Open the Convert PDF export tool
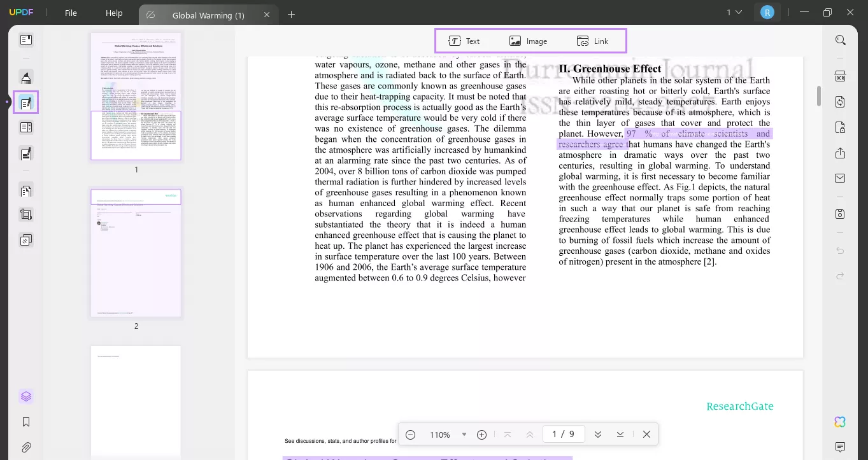The width and height of the screenshot is (868, 460). 841,102
